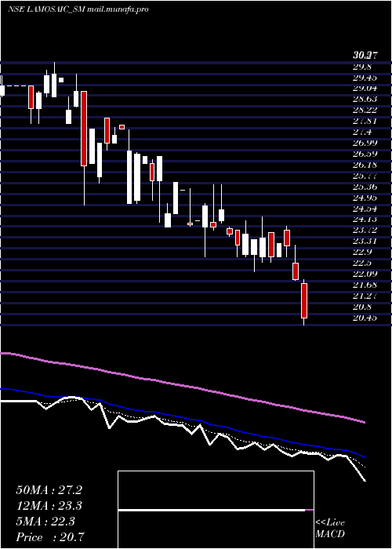Click the 25.36 price axis label
The width and height of the screenshot is (392, 549).
365,187
